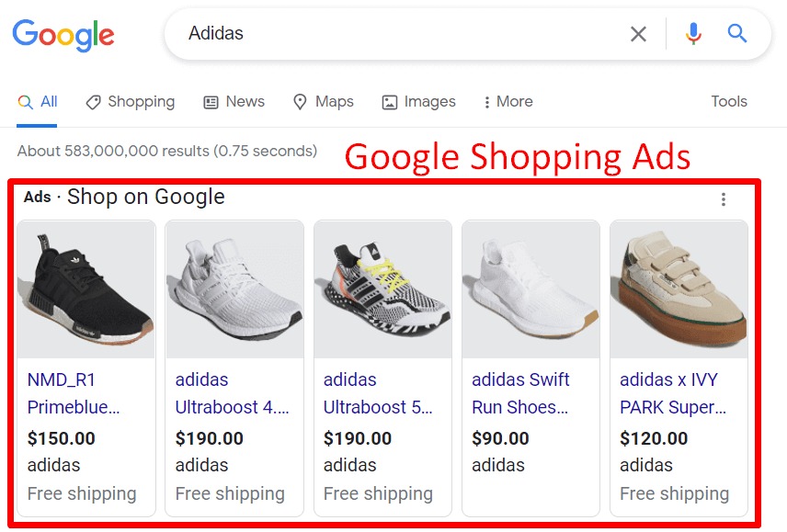The width and height of the screenshot is (787, 532).
Task: Expand the More search categories menu
Action: pyautogui.click(x=508, y=101)
